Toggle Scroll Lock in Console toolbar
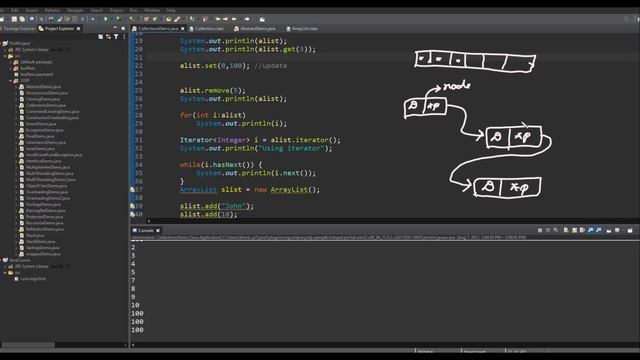This screenshot has height=360, width=640. coord(574,231)
